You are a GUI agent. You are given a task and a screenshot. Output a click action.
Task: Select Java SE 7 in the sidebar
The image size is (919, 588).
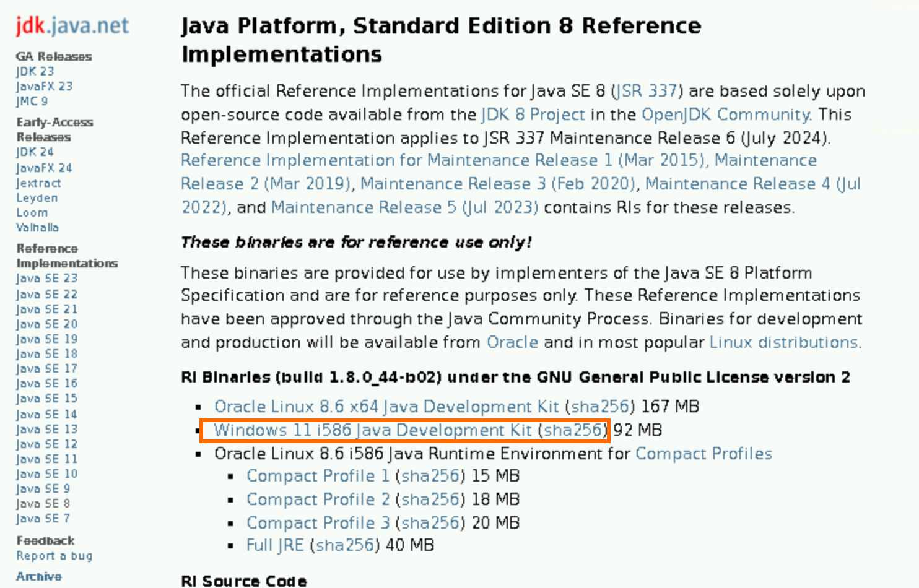point(43,518)
